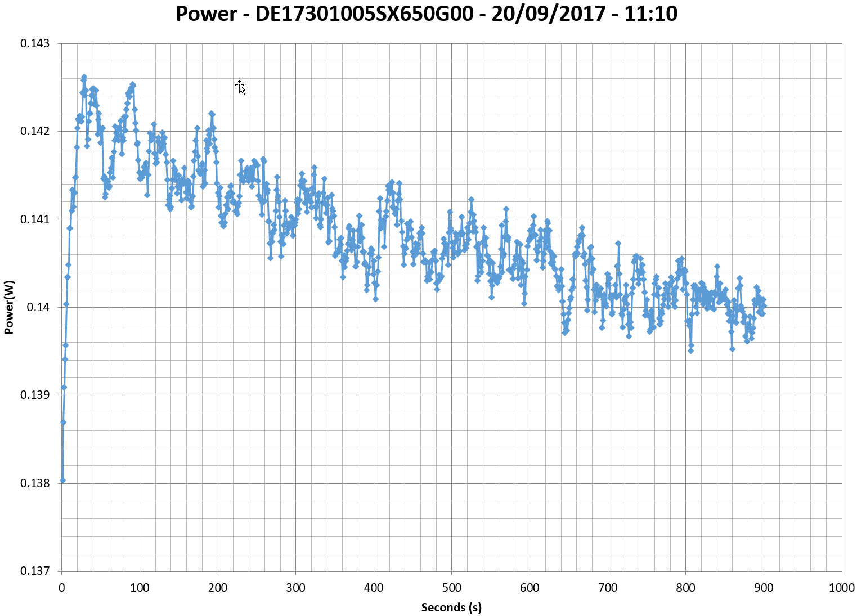857x616 pixels.
Task: Select the last data point near 900 seconds
Action: pyautogui.click(x=764, y=305)
